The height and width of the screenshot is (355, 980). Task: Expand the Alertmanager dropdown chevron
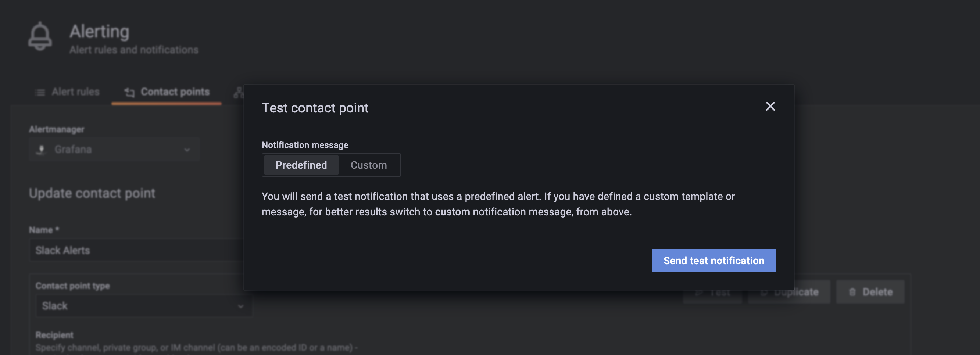click(187, 150)
